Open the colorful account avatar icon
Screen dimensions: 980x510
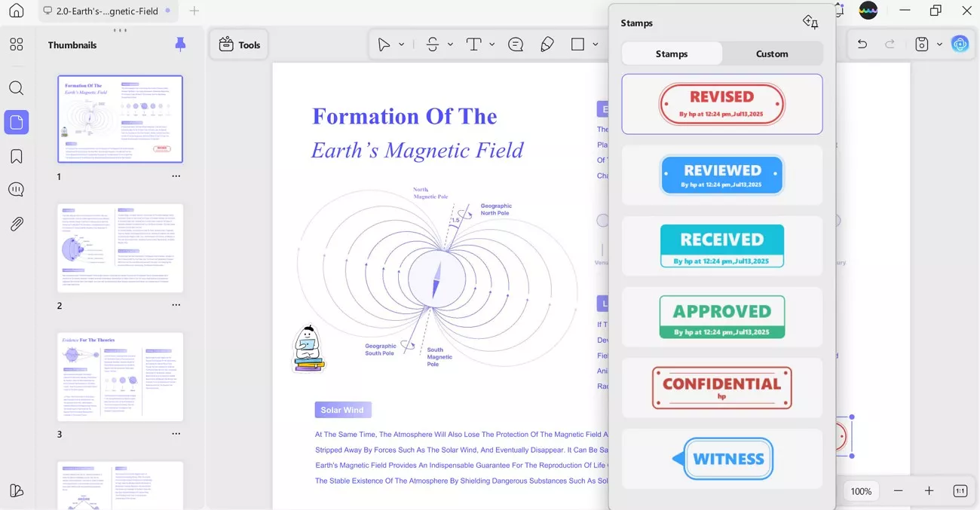coord(868,11)
